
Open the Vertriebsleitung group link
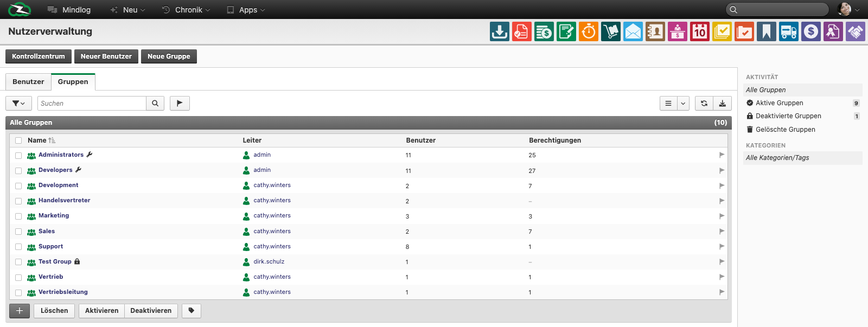pos(63,292)
